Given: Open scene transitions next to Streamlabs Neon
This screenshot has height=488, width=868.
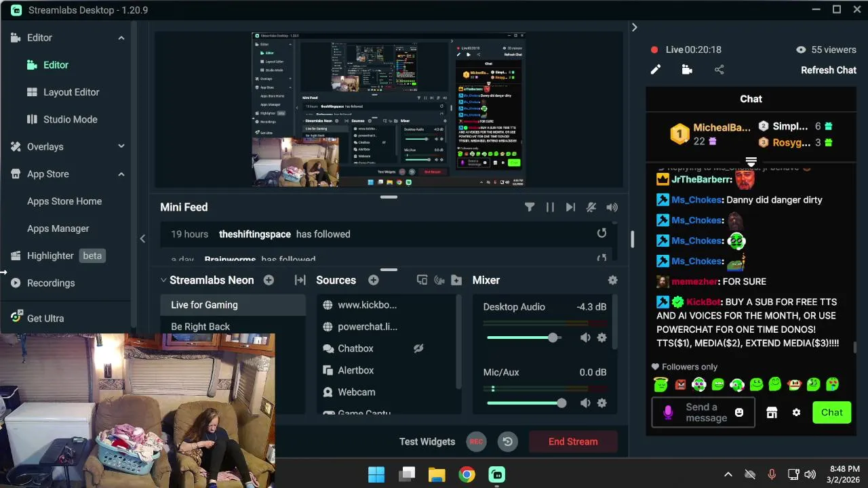Looking at the screenshot, I should tap(300, 280).
